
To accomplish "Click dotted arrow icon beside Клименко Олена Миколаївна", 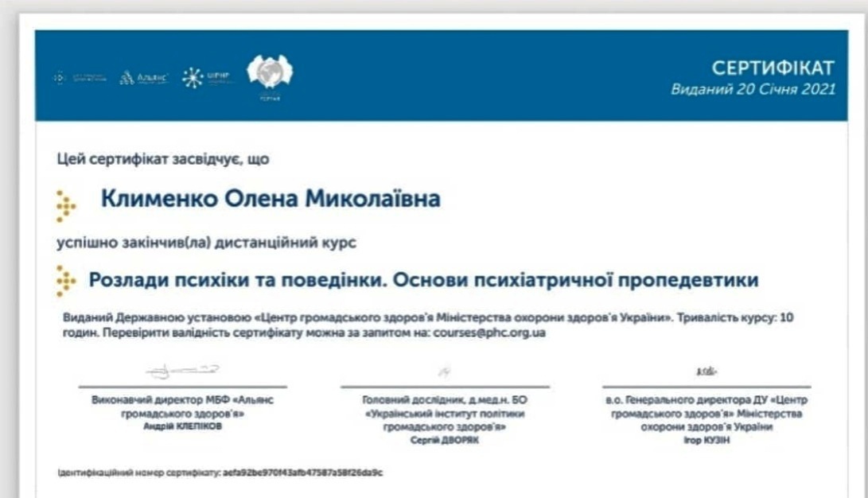I will (66, 205).
